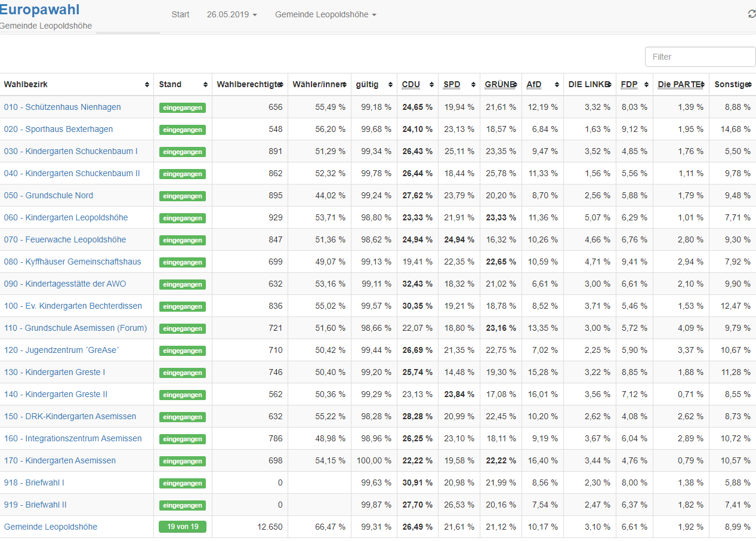Open 080 - Kyffhäuser Gemeinschaftshaus results
Image resolution: width=756 pixels, height=541 pixels.
(x=72, y=262)
